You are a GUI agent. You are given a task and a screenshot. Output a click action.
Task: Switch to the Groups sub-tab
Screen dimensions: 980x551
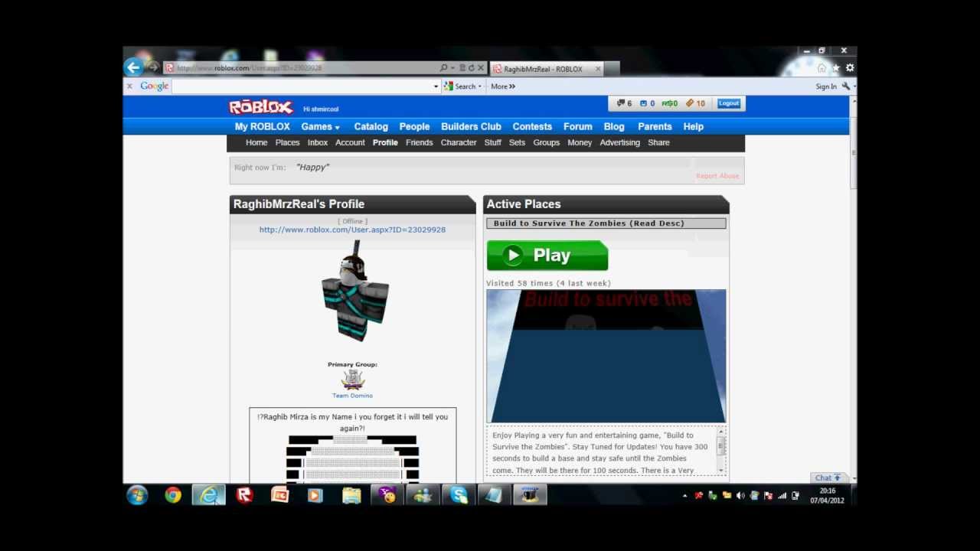point(546,142)
